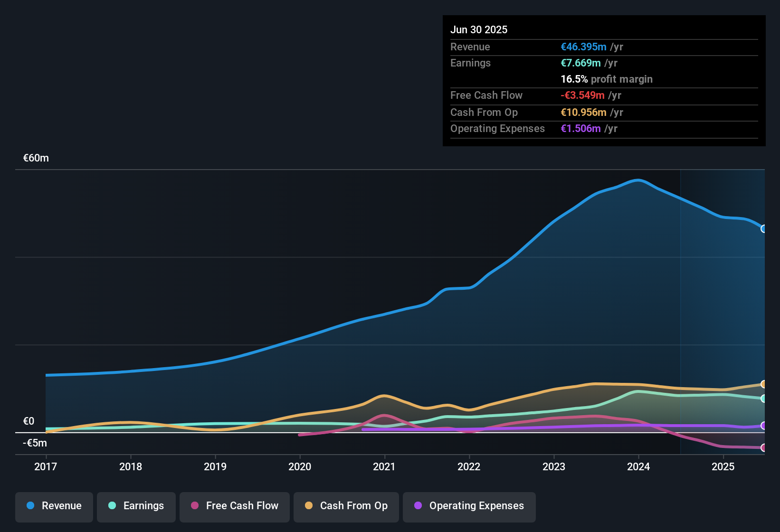This screenshot has height=532, width=780.
Task: Click the €46.395m Revenue value in tooltip
Action: tap(583, 47)
